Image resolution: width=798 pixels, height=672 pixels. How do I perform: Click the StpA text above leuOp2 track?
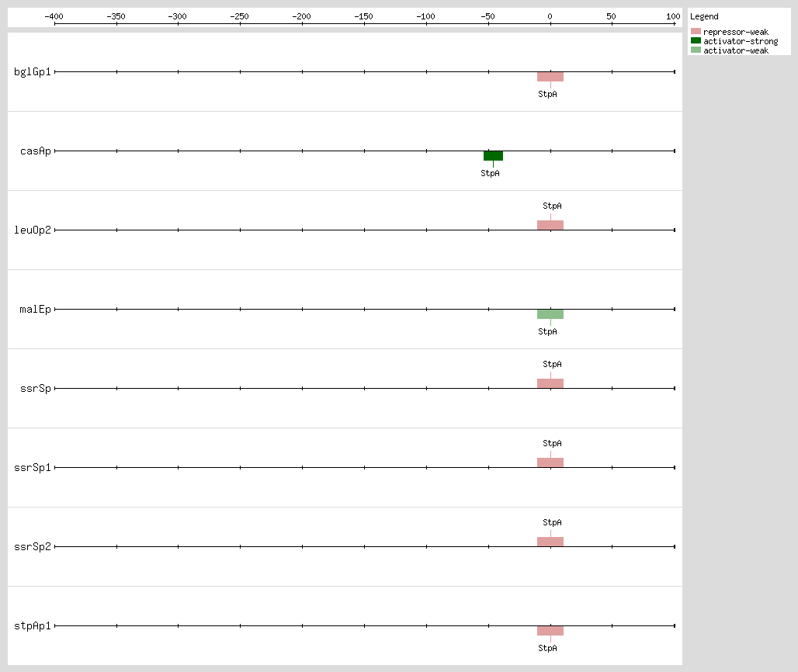(552, 206)
